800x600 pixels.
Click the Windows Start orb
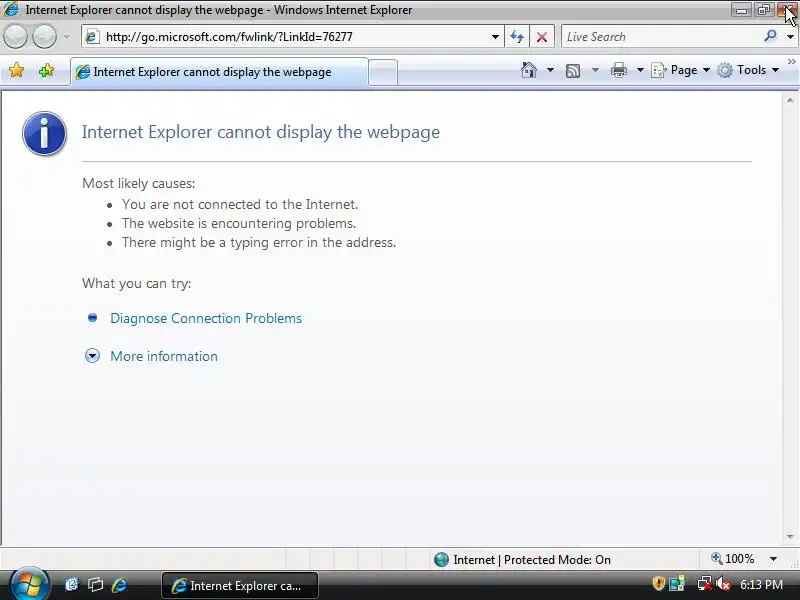click(29, 584)
